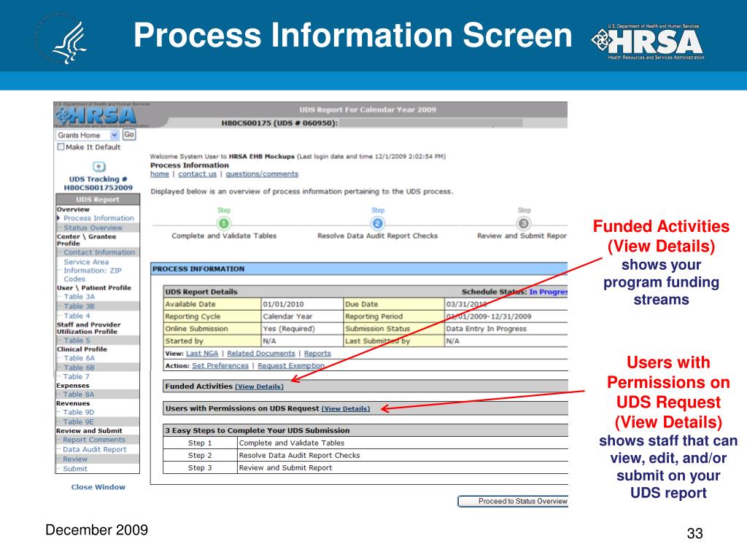Select Status Overview in sidebar

pyautogui.click(x=93, y=227)
